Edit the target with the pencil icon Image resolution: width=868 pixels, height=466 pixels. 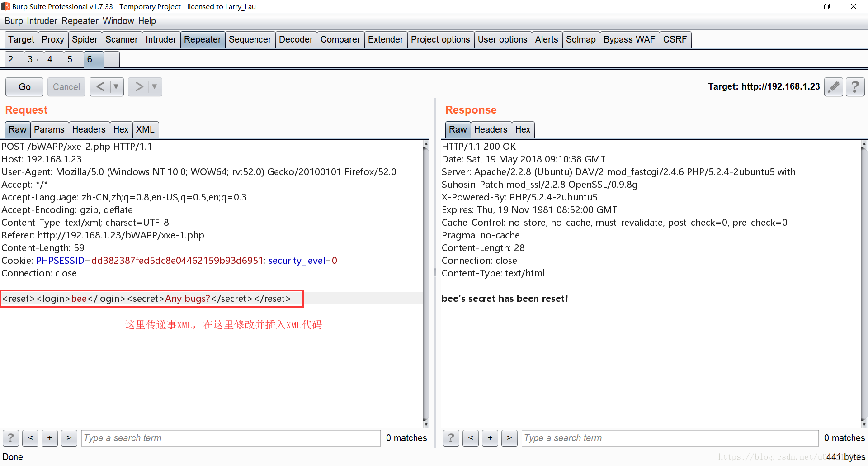(x=834, y=86)
